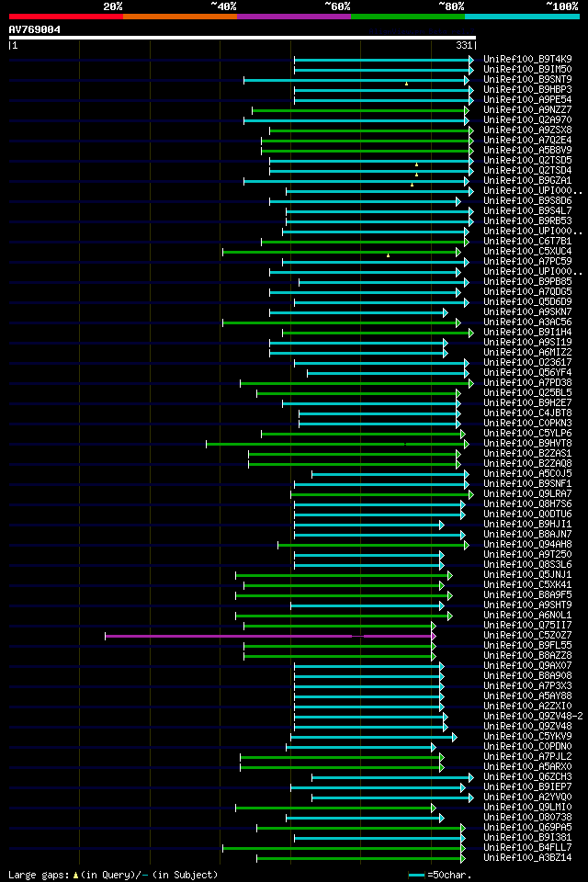Click the AV769004 query name
Image resolution: width=588 pixels, height=882 pixels.
[x=34, y=29]
